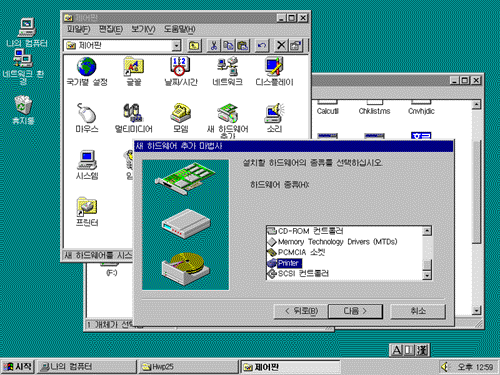Open the 모뎀 modem icon
Viewport: 500px width, 375px height.
[181, 118]
